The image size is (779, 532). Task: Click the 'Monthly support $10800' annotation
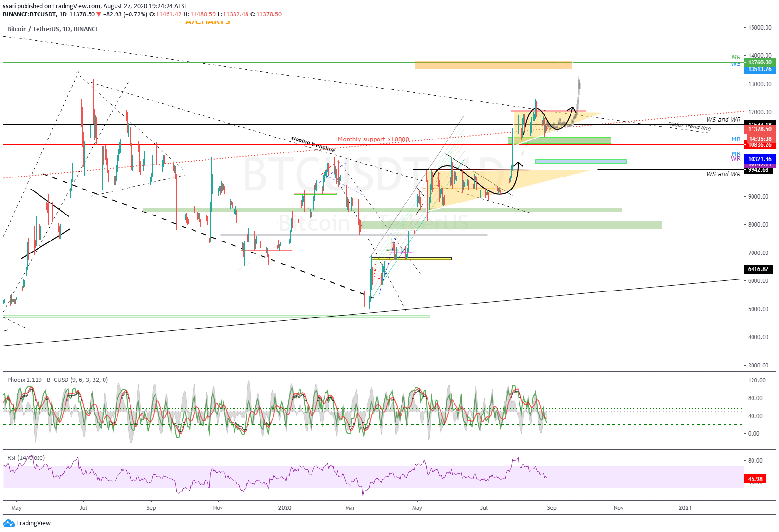pyautogui.click(x=374, y=139)
